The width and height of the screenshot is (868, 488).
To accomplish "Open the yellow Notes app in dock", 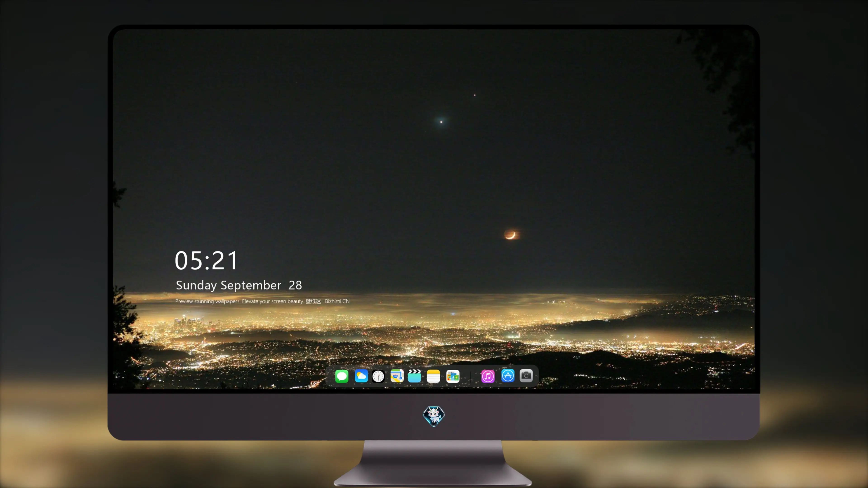I will pos(433,376).
